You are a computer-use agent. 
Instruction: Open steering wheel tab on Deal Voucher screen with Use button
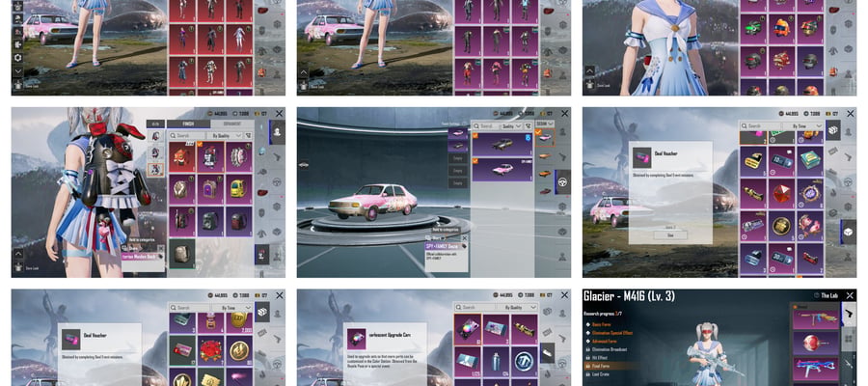(x=849, y=181)
